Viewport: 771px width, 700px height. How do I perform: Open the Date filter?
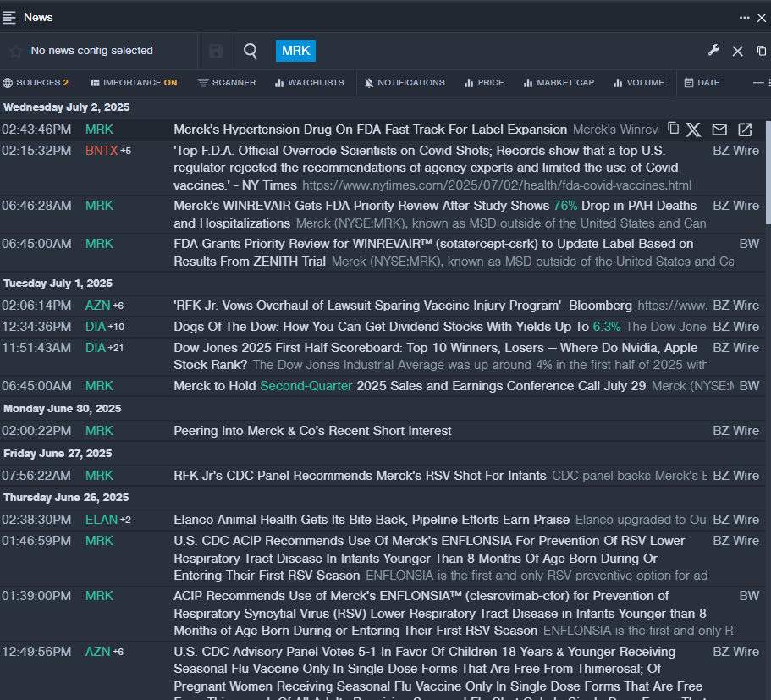[x=702, y=83]
